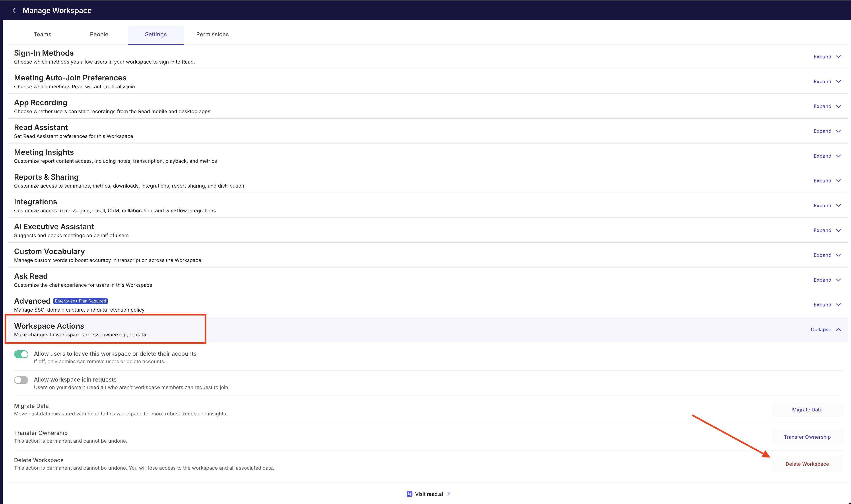Click the Migrate Data button
851x504 pixels.
[807, 410]
